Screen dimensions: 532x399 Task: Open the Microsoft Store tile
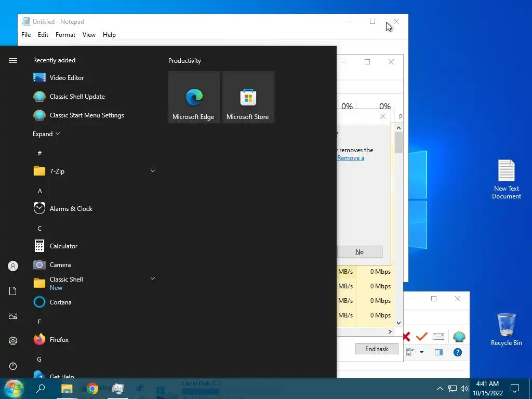(248, 97)
